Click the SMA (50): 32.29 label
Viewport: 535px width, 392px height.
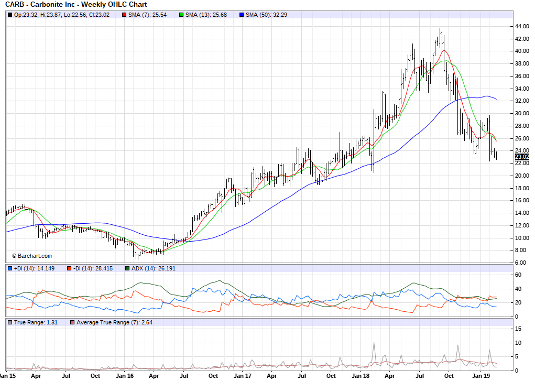pos(267,15)
